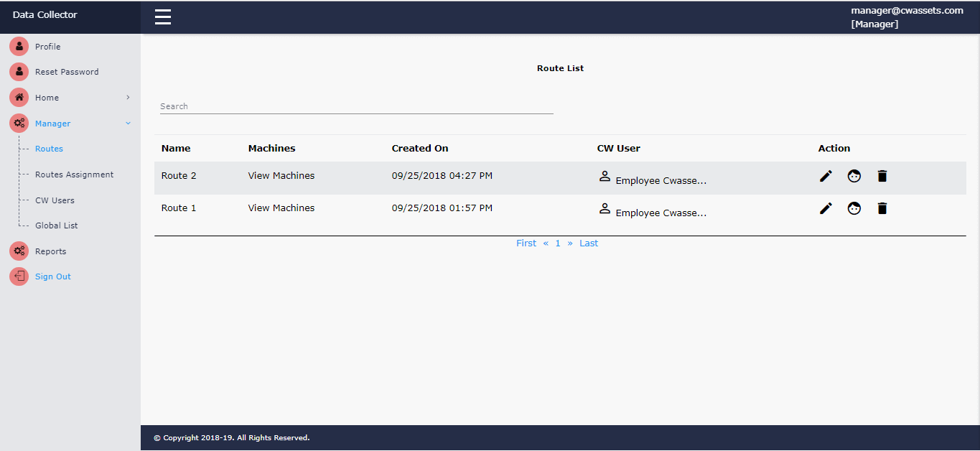Viewport: 980px width, 451px height.
Task: Assign a user to Route 1 via face icon
Action: 854,208
